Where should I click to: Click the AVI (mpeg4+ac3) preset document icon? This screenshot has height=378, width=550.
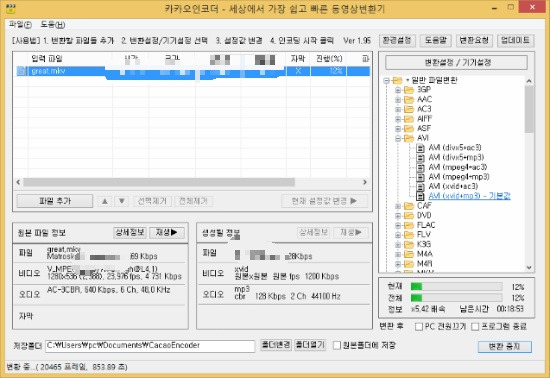(420, 167)
